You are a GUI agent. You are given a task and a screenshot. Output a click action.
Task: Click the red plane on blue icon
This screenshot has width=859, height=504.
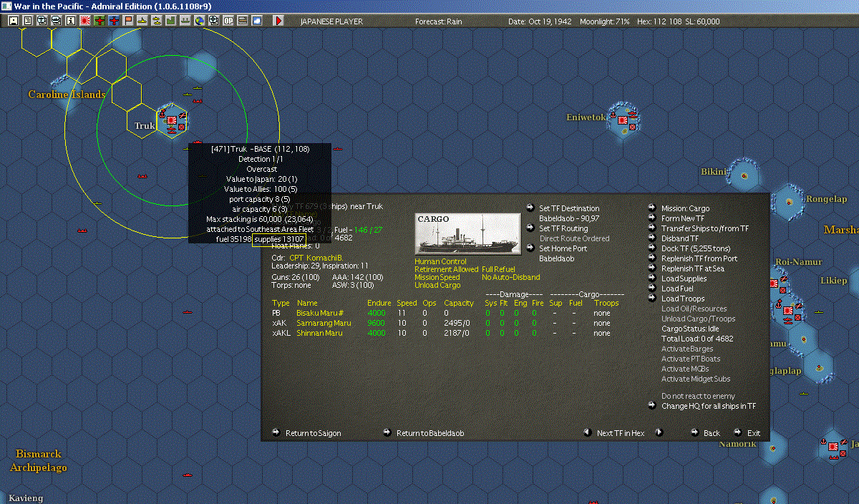coord(113,21)
